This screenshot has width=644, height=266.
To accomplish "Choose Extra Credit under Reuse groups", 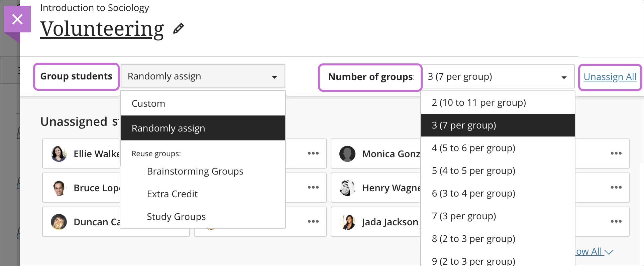I will click(x=172, y=194).
